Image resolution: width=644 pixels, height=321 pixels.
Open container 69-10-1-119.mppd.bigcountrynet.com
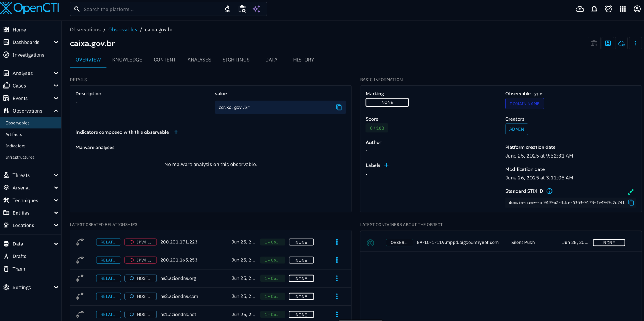501,243
